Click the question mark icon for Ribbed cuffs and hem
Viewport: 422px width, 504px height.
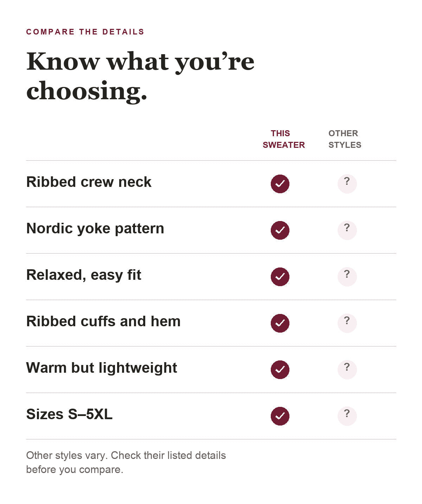[x=347, y=323]
